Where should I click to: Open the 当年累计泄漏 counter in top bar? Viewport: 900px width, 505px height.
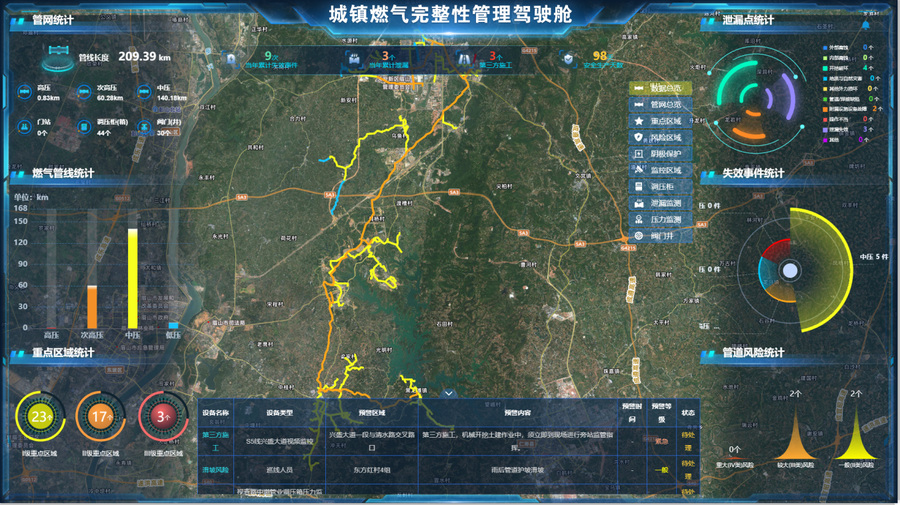coord(376,60)
